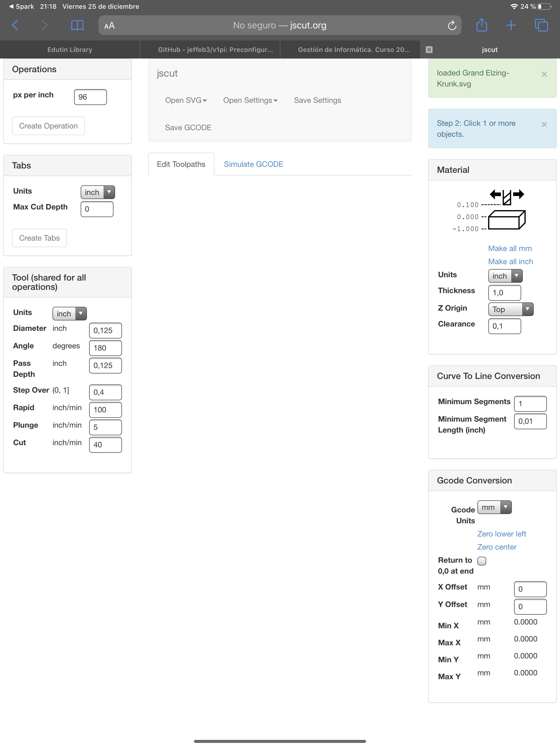Focus the X Offset field
560x747 pixels.
(x=530, y=589)
